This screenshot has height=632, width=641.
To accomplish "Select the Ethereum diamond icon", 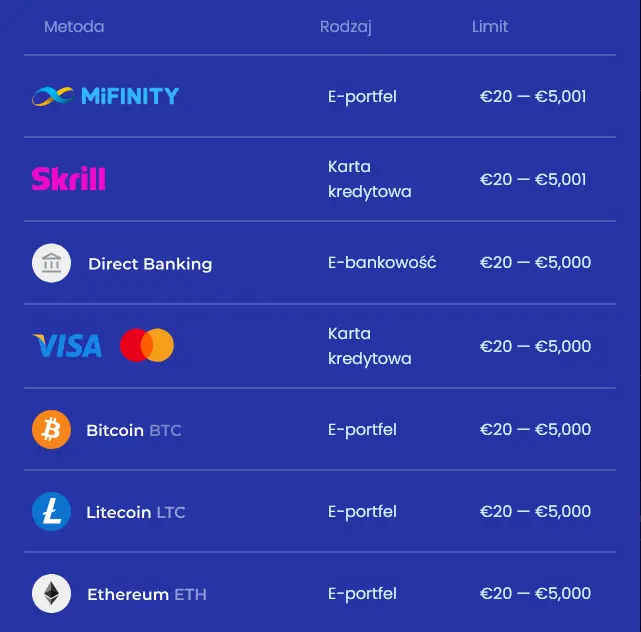I will coord(52,594).
